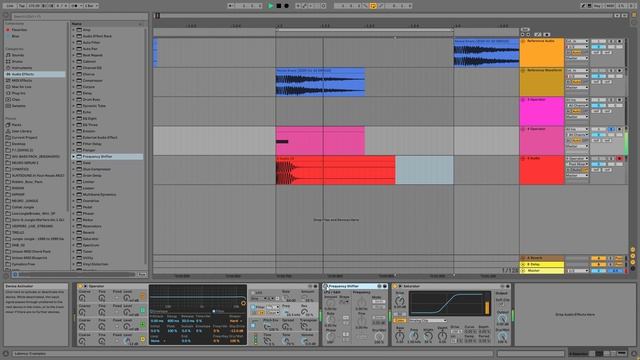Select Operator oscillator D orange button
Viewport: 640px width, 360px height.
(x=142, y=296)
